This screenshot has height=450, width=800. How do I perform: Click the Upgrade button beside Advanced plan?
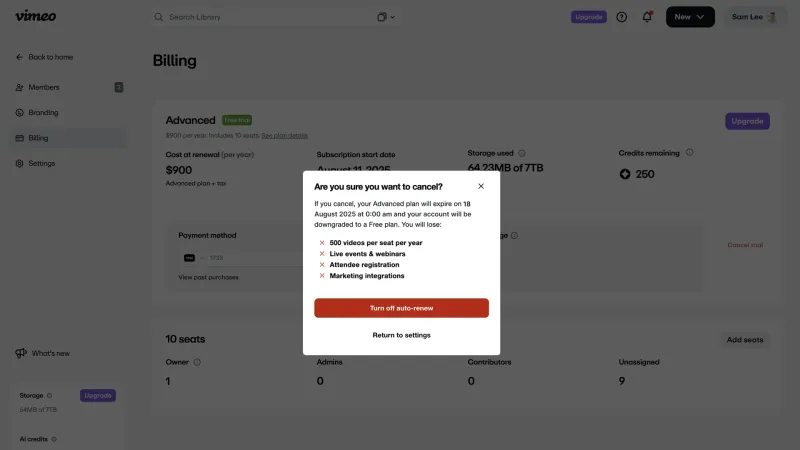click(747, 121)
